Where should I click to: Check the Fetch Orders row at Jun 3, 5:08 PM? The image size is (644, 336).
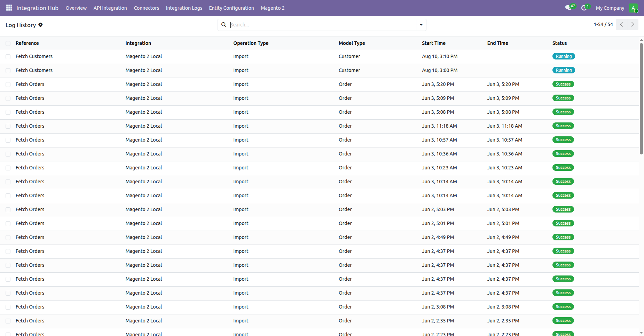[8, 112]
